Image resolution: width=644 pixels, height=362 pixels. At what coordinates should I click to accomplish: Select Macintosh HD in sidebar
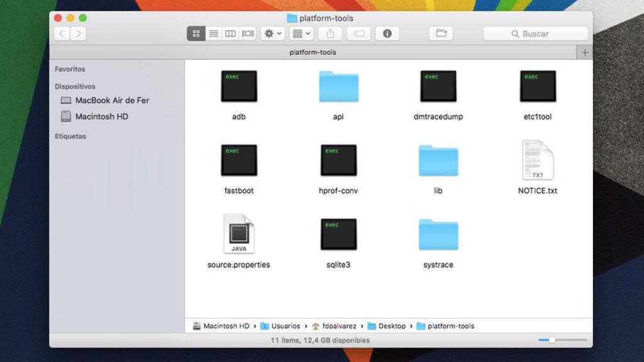click(101, 116)
